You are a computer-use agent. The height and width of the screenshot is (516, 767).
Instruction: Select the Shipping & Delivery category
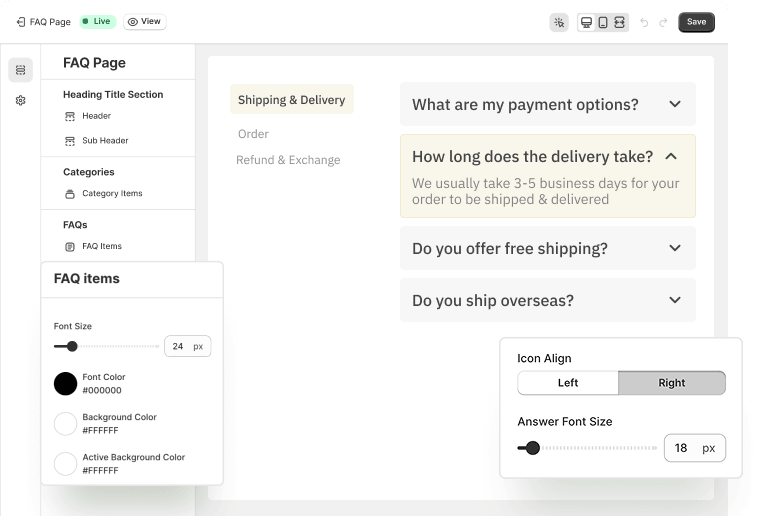pos(291,100)
